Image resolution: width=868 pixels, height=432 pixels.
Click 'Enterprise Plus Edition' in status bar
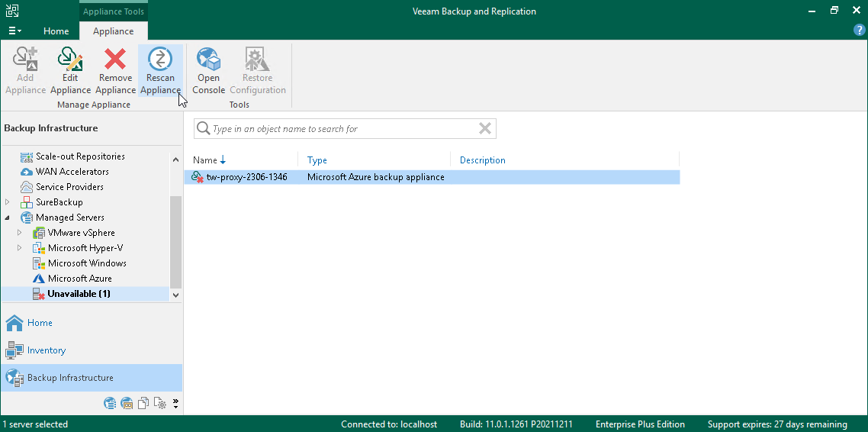click(x=640, y=424)
